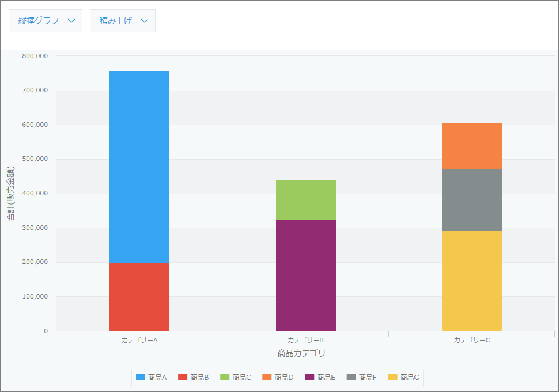
Task: Open the 積み上げ display mode dropdown
Action: pos(122,21)
